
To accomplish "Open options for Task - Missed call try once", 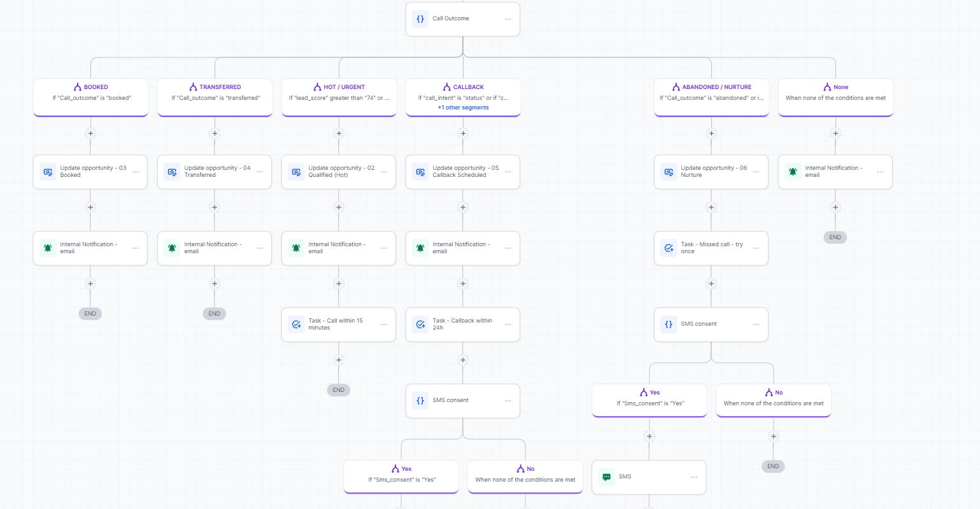I will pos(756,248).
